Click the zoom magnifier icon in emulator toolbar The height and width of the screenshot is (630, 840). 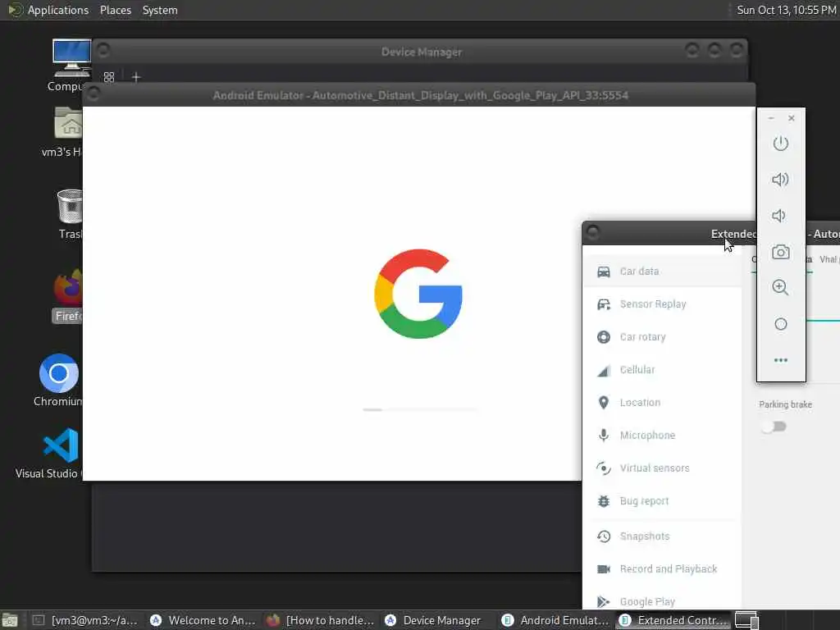pos(781,288)
